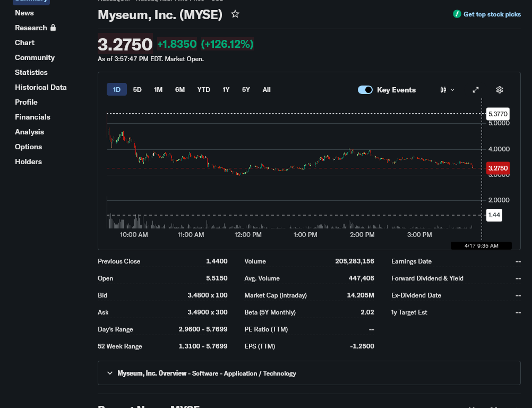Click the red 3.2750 current price marker
This screenshot has width=532, height=408.
pyautogui.click(x=497, y=168)
